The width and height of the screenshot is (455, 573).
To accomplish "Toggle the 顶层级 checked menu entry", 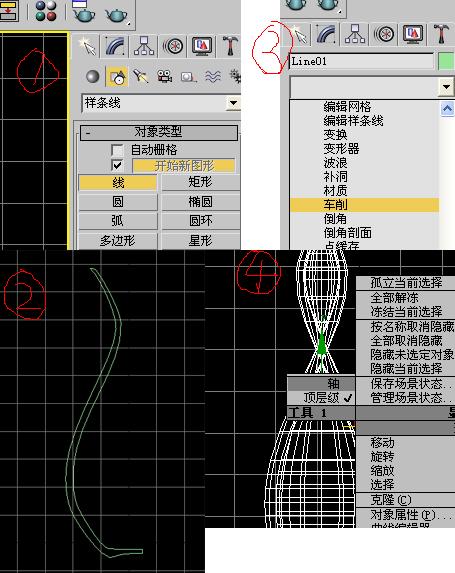I will pos(321,398).
